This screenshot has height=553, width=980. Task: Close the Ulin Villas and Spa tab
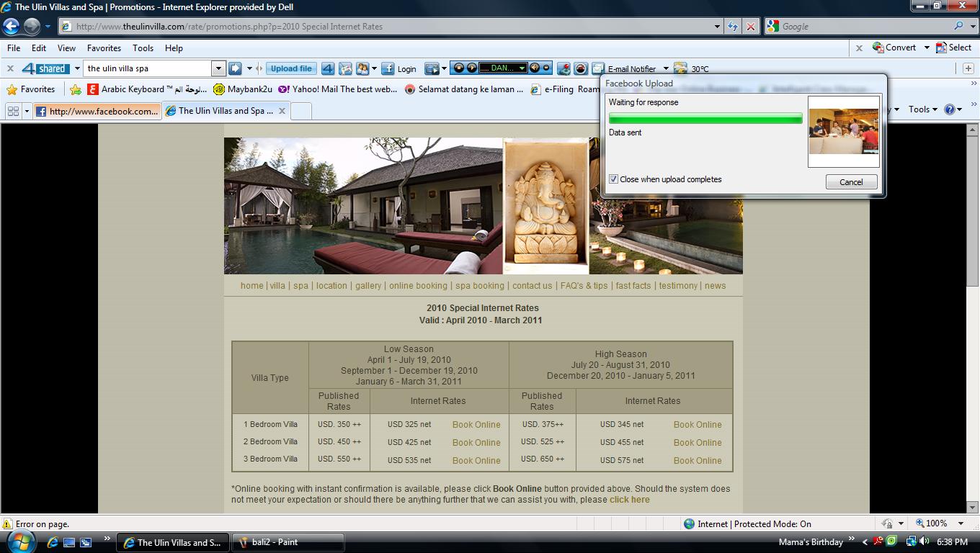tap(282, 111)
